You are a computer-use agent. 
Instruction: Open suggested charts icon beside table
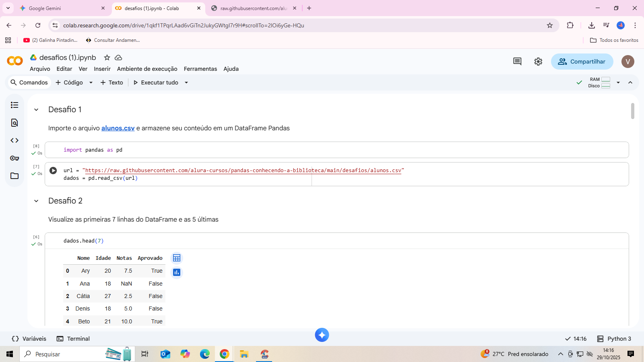(177, 272)
